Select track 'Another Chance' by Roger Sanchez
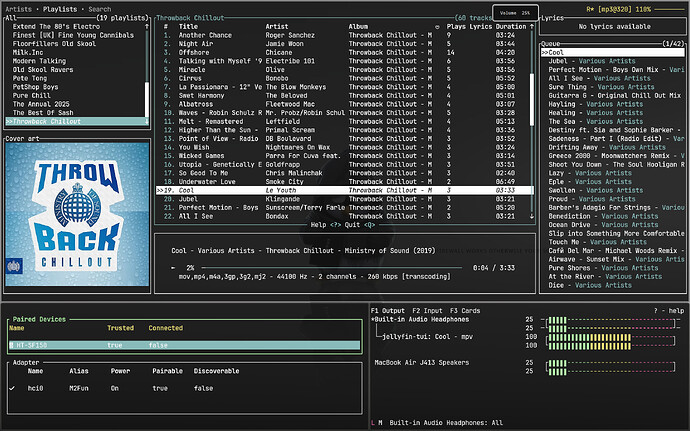The width and height of the screenshot is (690, 431). (345, 35)
